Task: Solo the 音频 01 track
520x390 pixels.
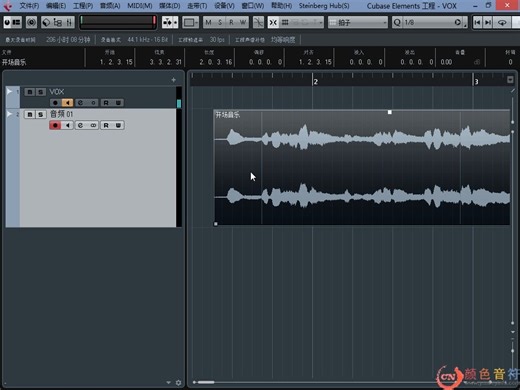Action: point(40,114)
